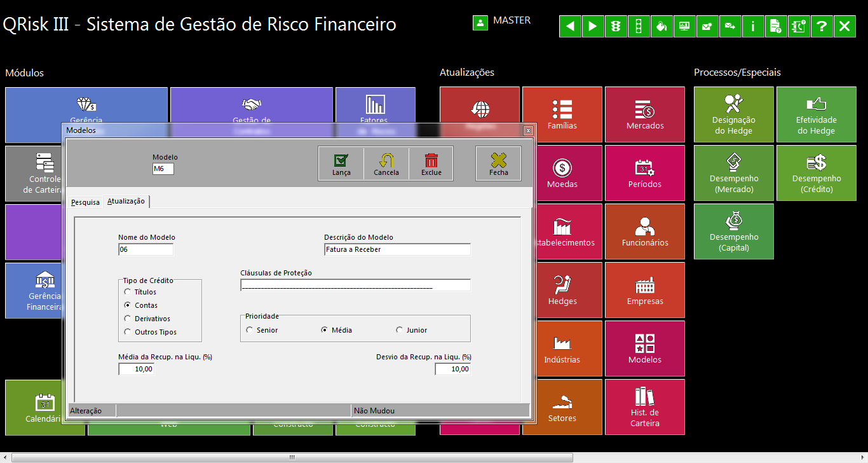Click the Média da Recup. na Liqu. field

coord(136,369)
